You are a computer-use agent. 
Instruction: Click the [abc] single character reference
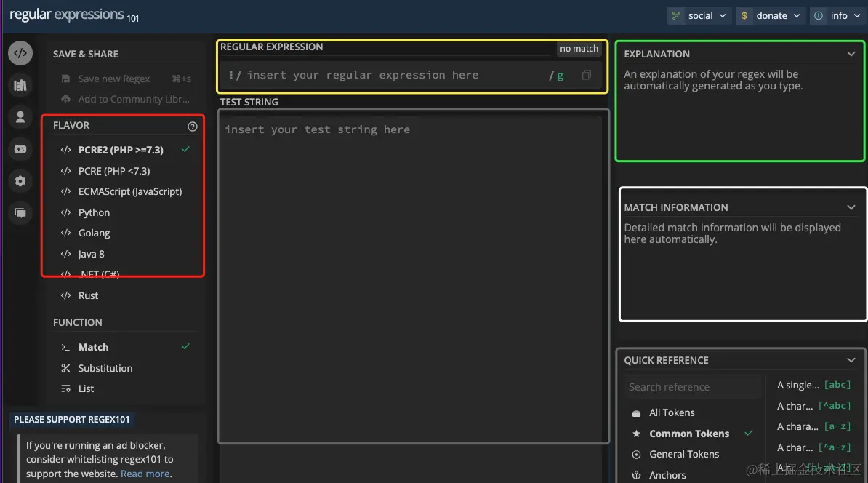(x=813, y=385)
